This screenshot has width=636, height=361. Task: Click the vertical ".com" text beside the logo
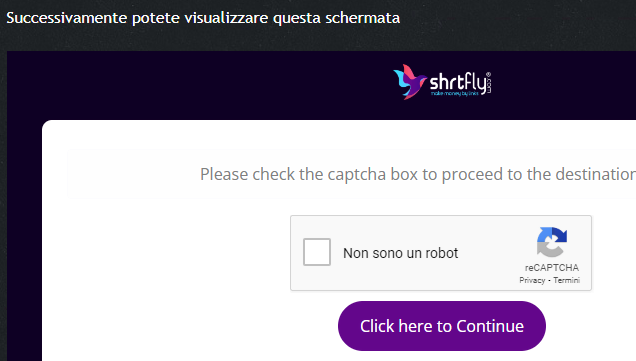(489, 86)
